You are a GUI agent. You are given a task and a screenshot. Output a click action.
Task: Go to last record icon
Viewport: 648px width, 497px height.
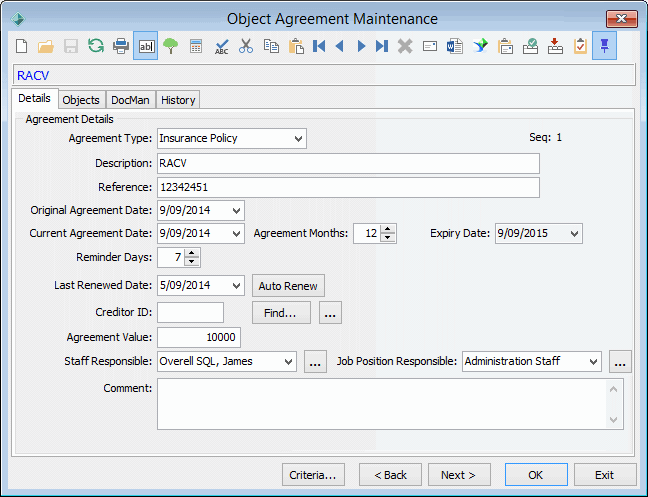(x=382, y=46)
